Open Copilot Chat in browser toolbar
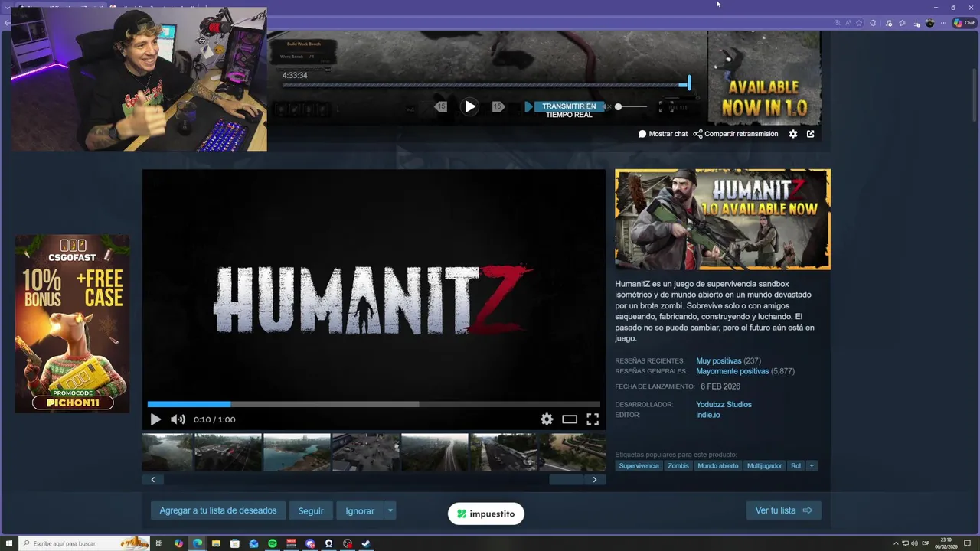980x551 pixels. tap(963, 23)
